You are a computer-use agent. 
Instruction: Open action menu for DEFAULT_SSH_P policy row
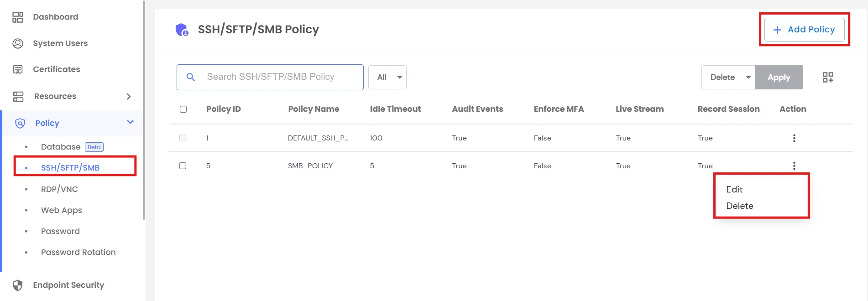pyautogui.click(x=794, y=138)
